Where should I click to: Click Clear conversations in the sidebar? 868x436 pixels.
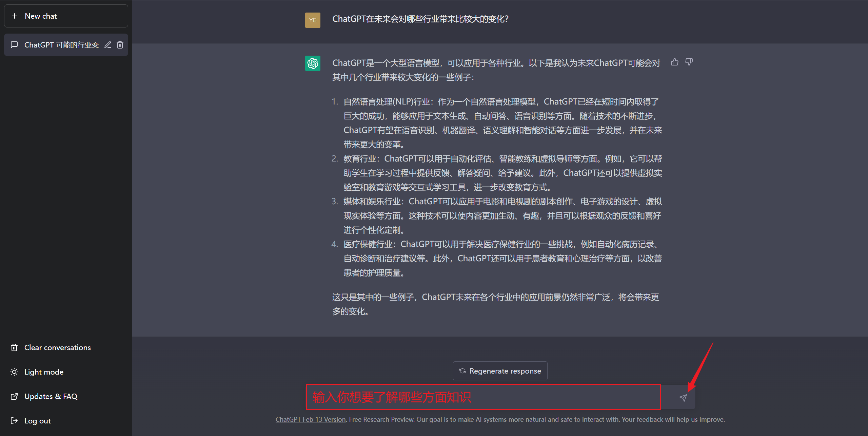point(66,347)
